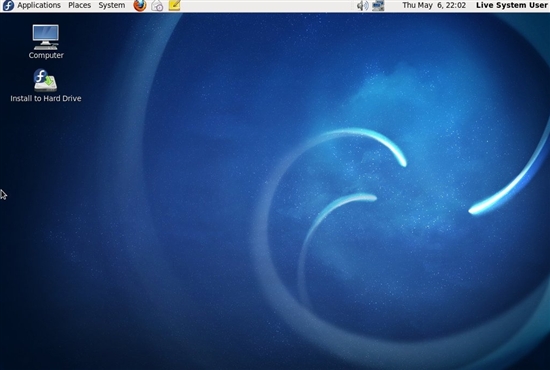Open the clock showing Thu May 6, 22:02
Viewport: 550px width, 370px height.
(x=434, y=5)
